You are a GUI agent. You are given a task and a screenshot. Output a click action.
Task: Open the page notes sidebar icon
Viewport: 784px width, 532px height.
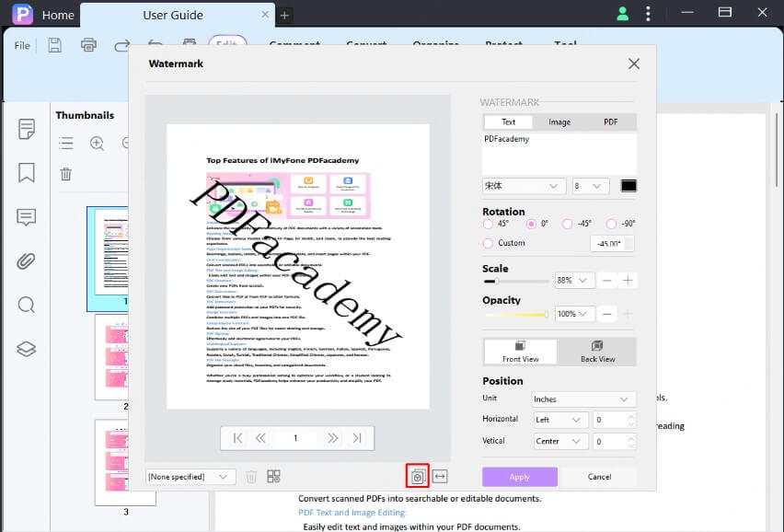point(26,129)
